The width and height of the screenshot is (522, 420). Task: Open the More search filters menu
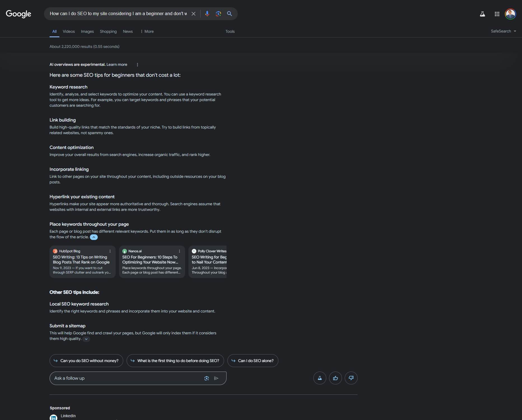click(147, 32)
